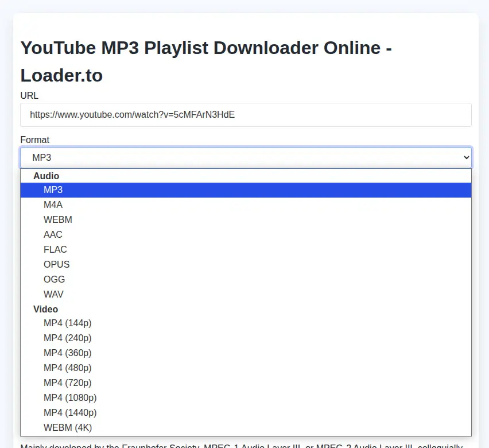This screenshot has height=448, width=489.
Task: Choose M4A from the format list
Action: click(246, 205)
